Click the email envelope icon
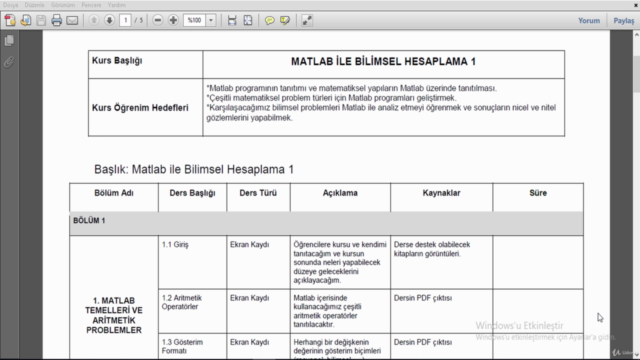This screenshot has height=360, width=640. pos(72,20)
